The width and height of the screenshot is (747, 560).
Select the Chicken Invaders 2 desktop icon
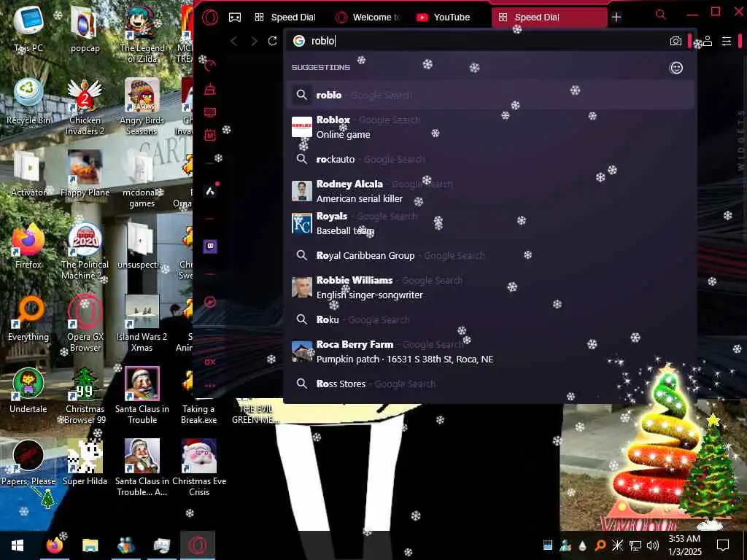(85, 108)
